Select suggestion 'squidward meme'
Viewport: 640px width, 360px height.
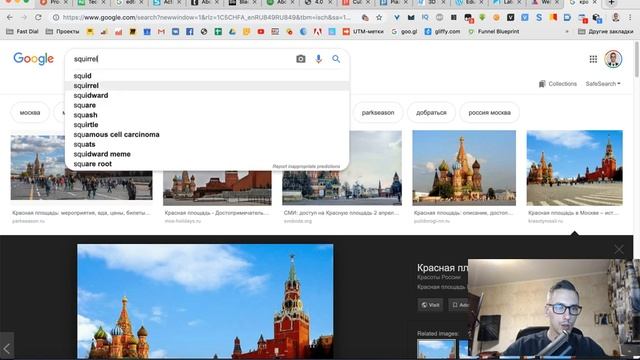tap(207, 154)
